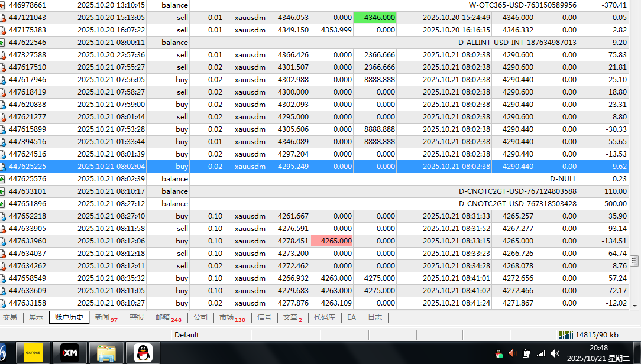This screenshot has height=364, width=641.
Task: Click the scrollbar down arrow in history list
Action: pyautogui.click(x=634, y=305)
